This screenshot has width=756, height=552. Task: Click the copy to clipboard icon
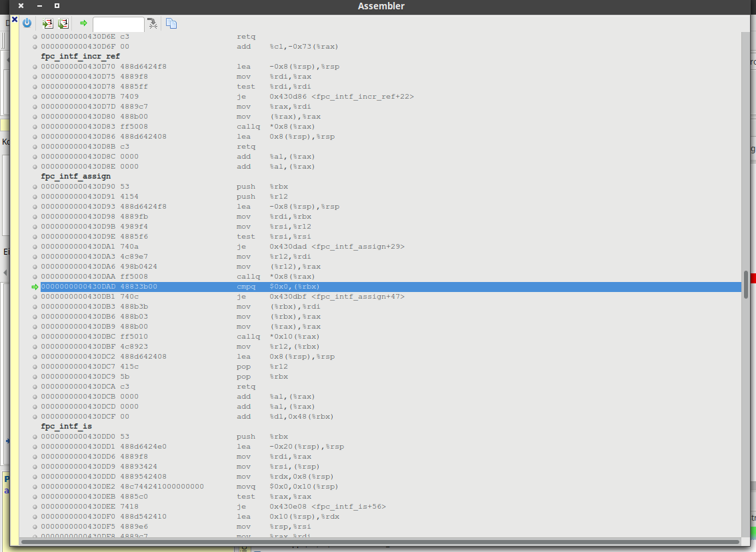coord(171,24)
